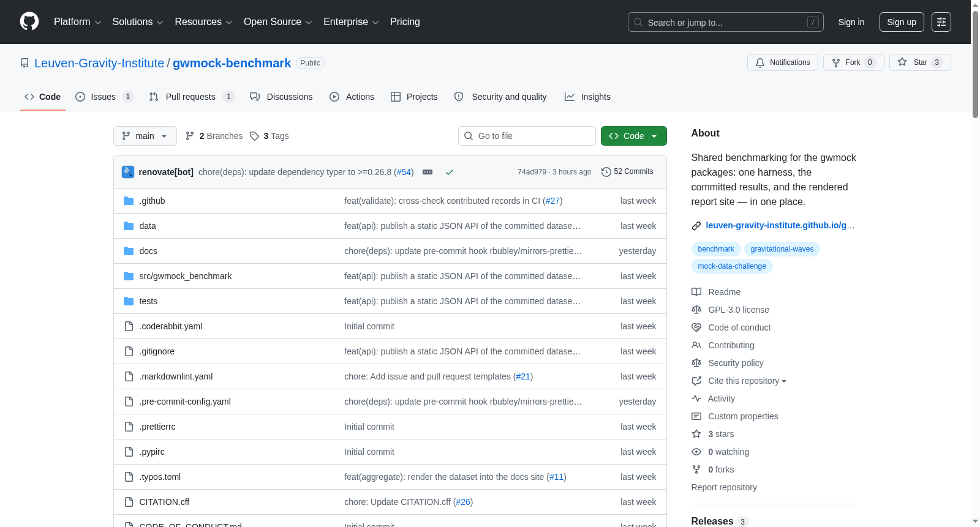Open the main branch selector dropdown
The image size is (980, 527).
(x=145, y=136)
